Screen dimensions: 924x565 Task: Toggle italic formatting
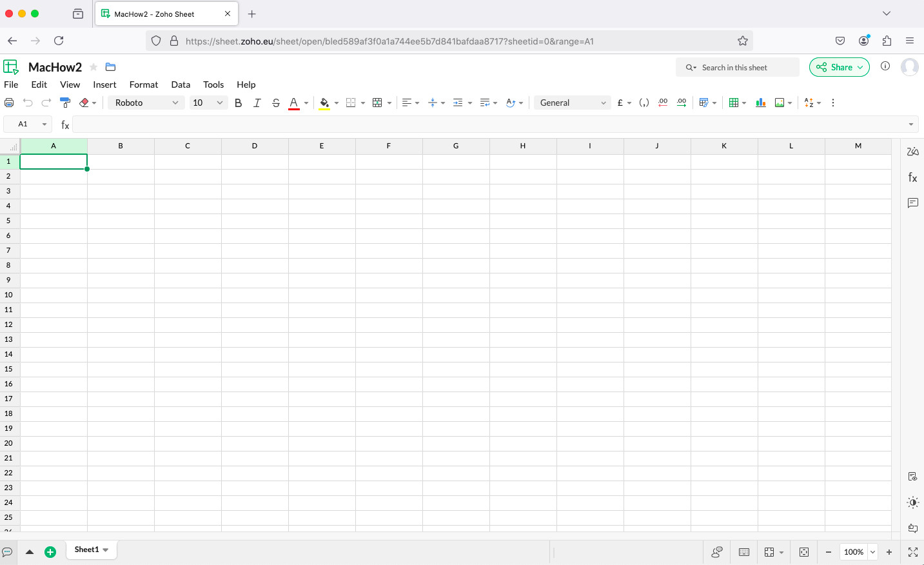(257, 103)
